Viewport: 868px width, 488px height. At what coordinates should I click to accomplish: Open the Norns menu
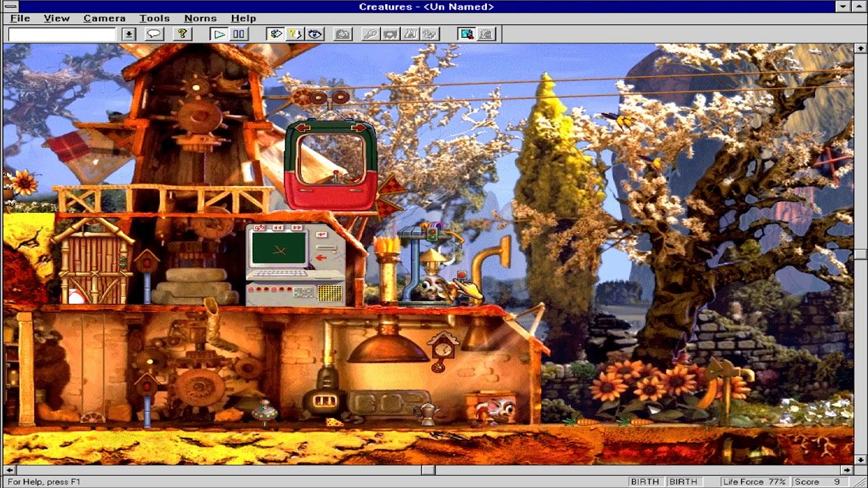(x=200, y=18)
